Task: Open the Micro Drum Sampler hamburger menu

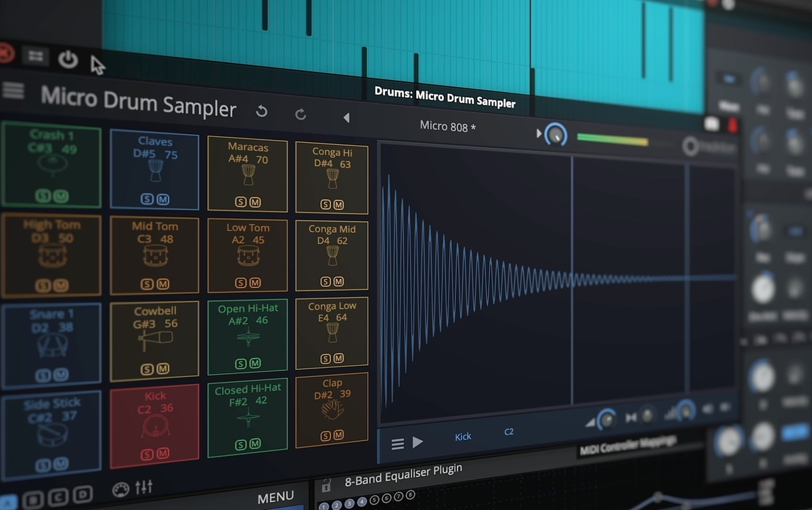Action: tap(12, 91)
